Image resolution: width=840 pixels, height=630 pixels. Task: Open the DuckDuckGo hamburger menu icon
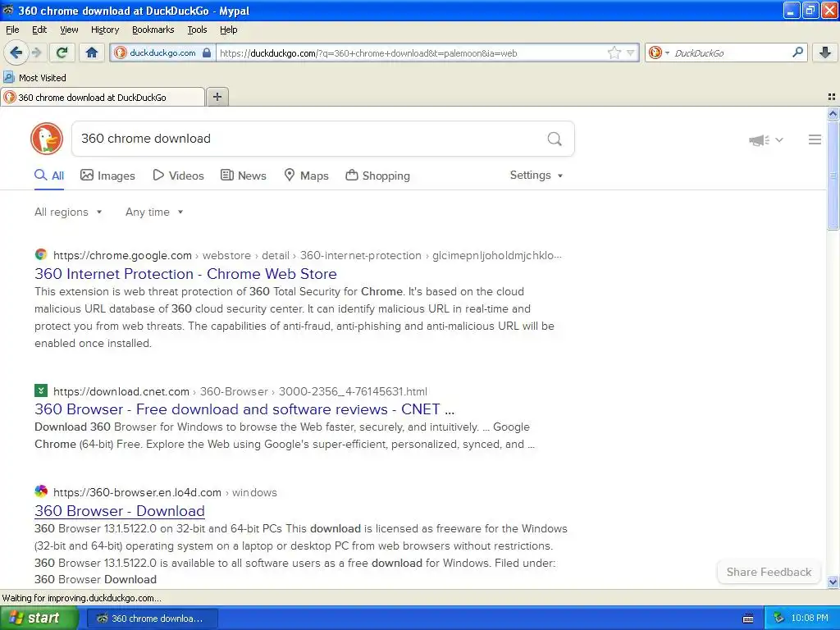click(815, 139)
